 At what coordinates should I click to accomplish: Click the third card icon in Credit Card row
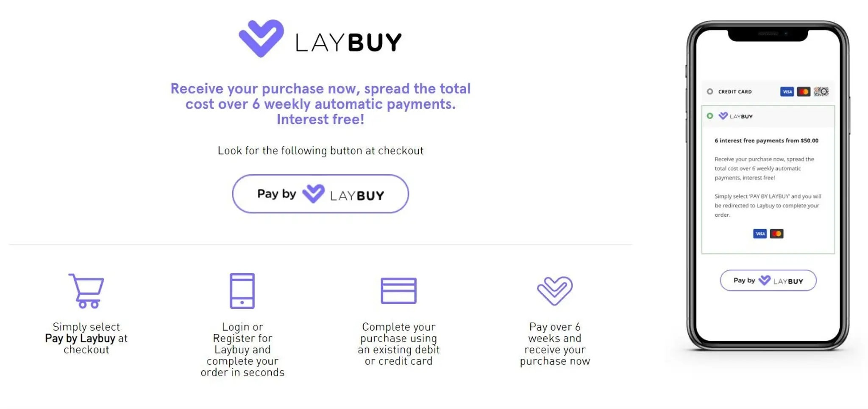click(x=821, y=92)
